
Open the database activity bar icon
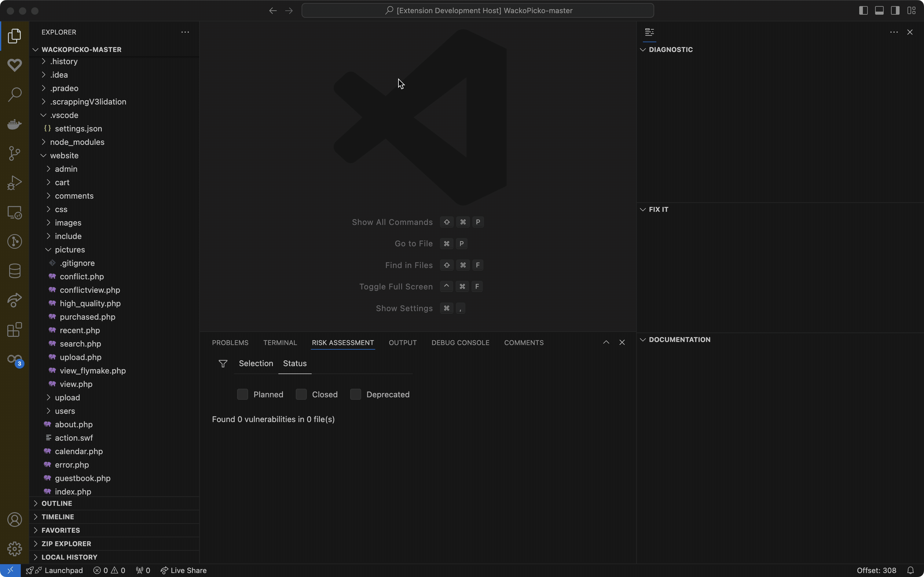pos(14,271)
